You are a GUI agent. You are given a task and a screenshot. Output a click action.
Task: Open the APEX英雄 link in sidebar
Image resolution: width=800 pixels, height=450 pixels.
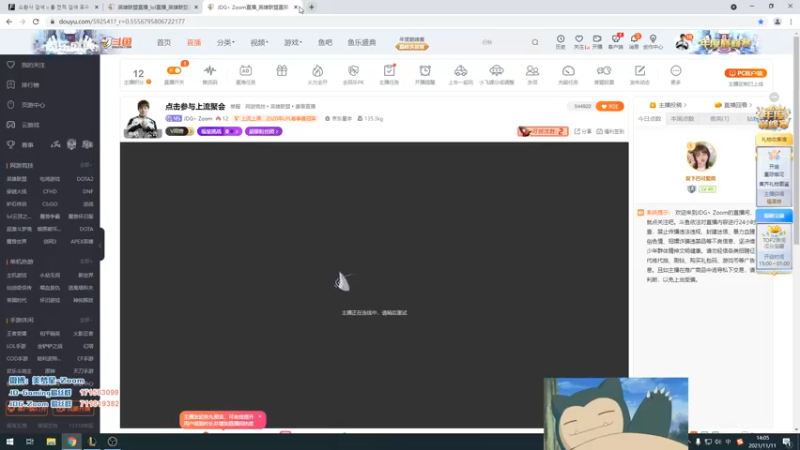[82, 241]
